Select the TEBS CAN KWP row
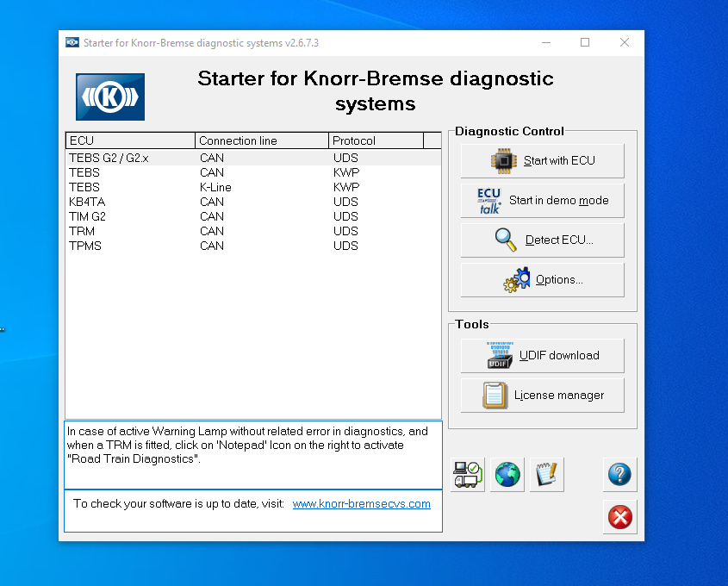The width and height of the screenshot is (728, 586). [253, 172]
